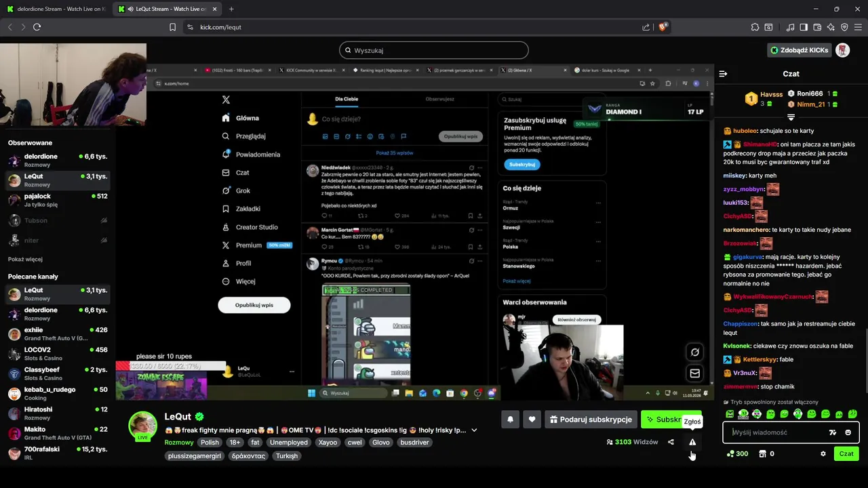
Task: Open the new tab plus button
Action: click(x=231, y=9)
